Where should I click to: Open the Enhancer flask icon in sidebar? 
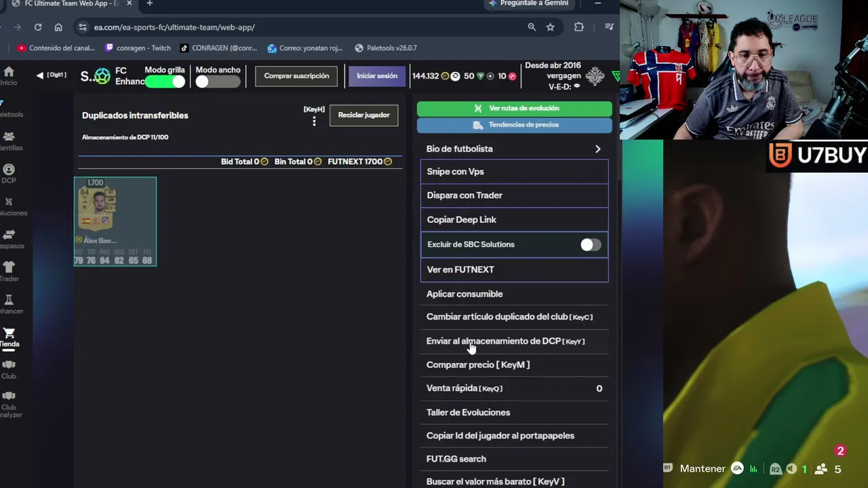[8, 300]
